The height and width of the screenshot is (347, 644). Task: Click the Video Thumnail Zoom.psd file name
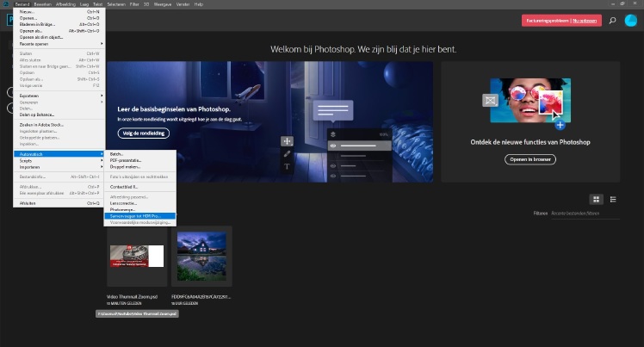click(x=132, y=296)
